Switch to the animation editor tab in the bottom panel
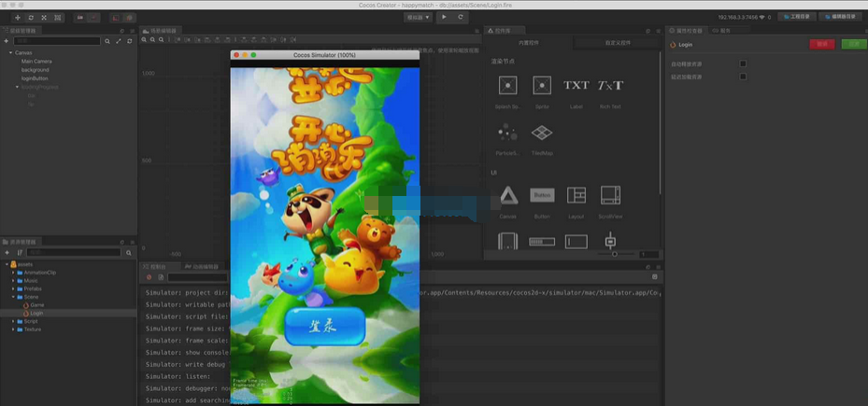This screenshot has height=406, width=868. tap(201, 267)
